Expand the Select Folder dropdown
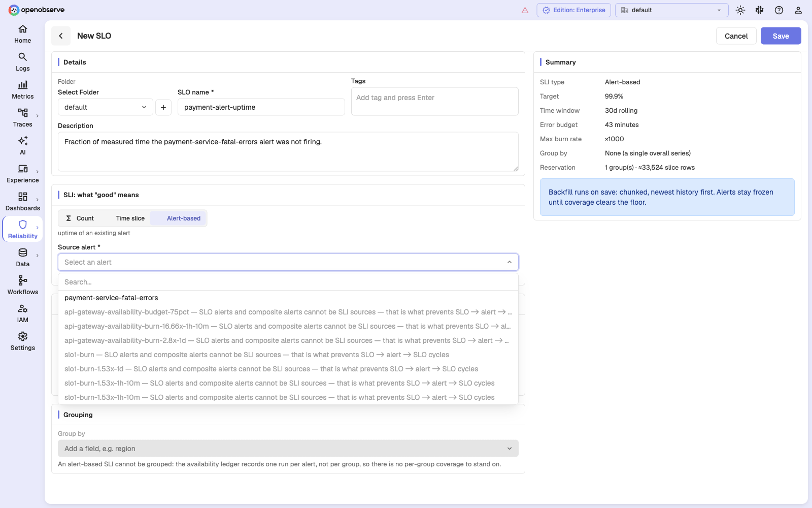Screen dimensions: 812x508 point(106,107)
